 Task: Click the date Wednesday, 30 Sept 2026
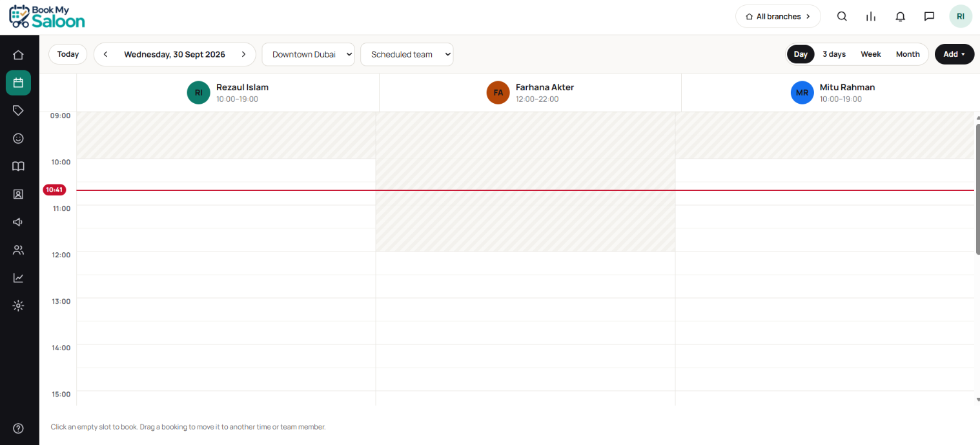pos(174,54)
